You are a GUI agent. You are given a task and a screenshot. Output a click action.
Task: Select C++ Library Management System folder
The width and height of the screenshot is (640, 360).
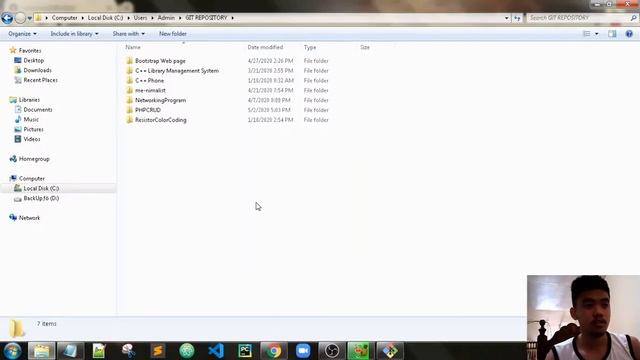point(177,71)
